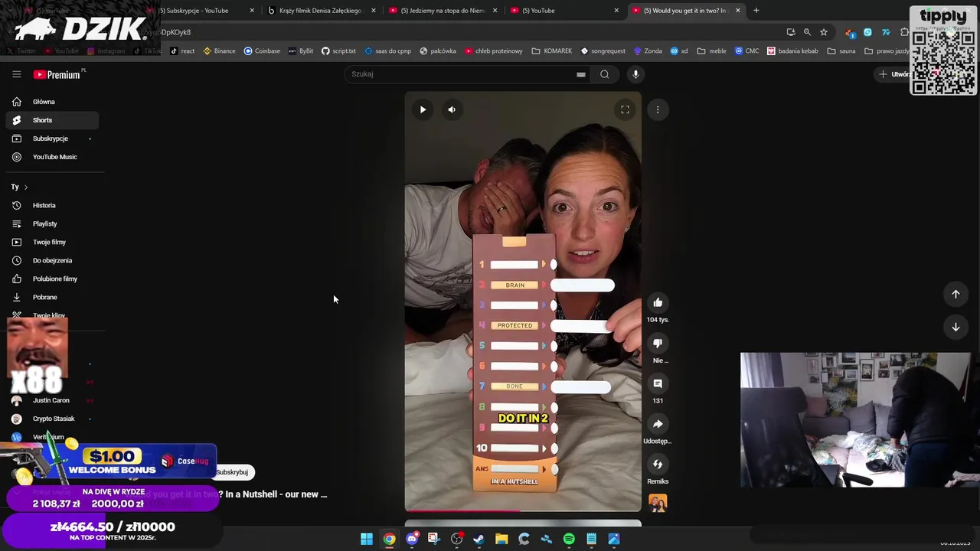Open Polubione filmy liked videos
The width and height of the screenshot is (980, 551).
(x=52, y=279)
